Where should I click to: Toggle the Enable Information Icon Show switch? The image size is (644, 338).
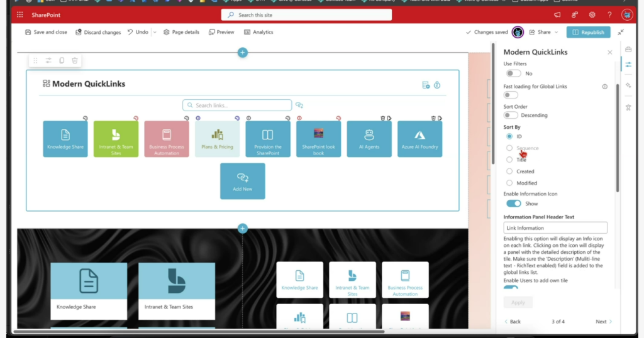[513, 204]
